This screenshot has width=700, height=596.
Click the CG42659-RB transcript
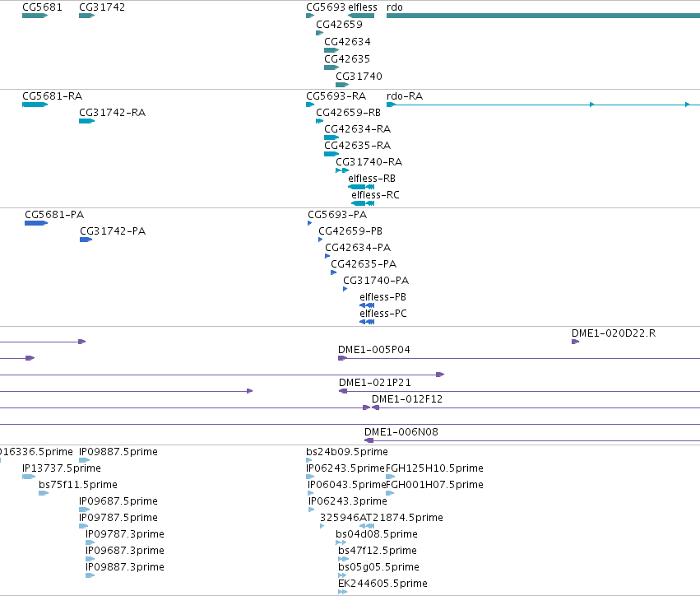pos(320,121)
